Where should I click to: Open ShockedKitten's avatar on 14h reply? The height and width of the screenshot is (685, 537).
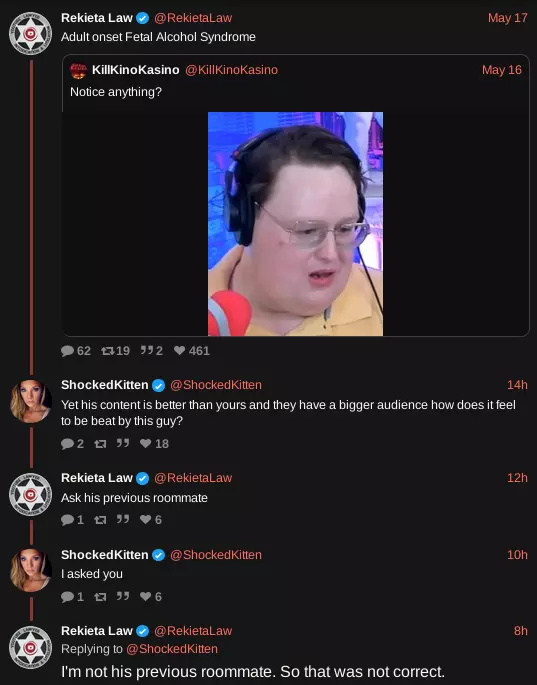tap(31, 401)
